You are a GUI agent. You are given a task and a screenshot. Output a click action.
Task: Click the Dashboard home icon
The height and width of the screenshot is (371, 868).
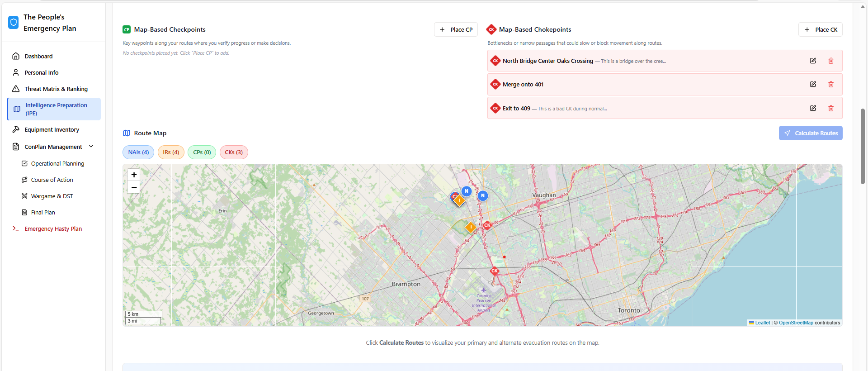16,56
